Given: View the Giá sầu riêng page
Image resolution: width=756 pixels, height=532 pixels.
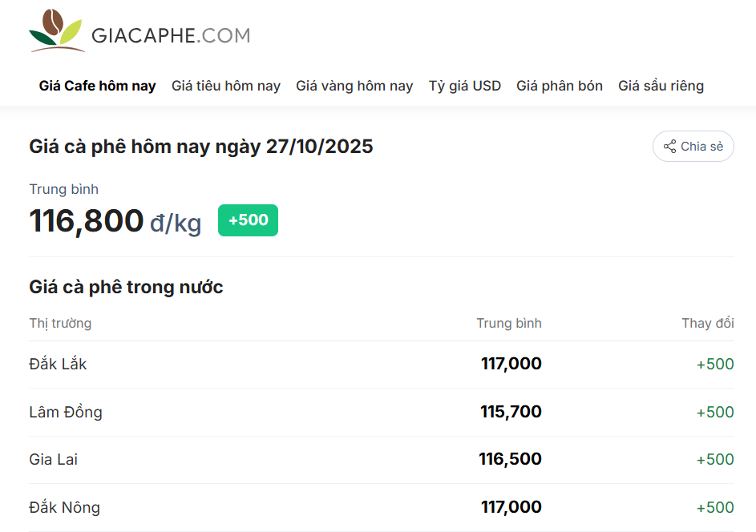Looking at the screenshot, I should (661, 86).
